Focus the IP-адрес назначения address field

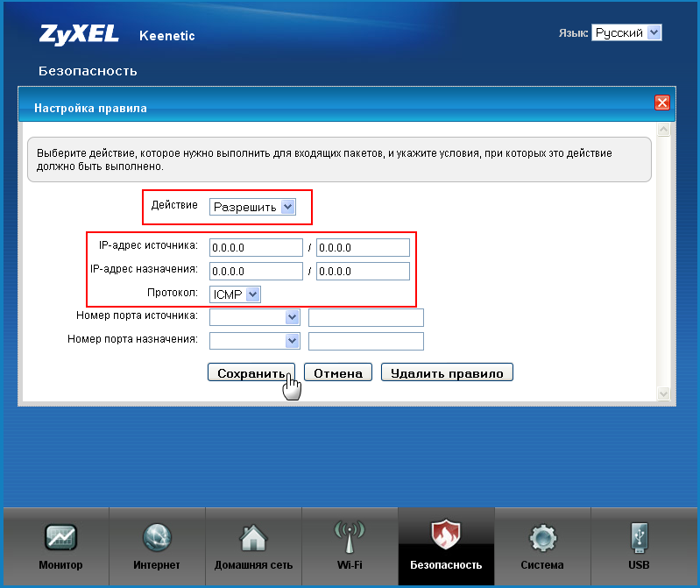click(x=256, y=271)
